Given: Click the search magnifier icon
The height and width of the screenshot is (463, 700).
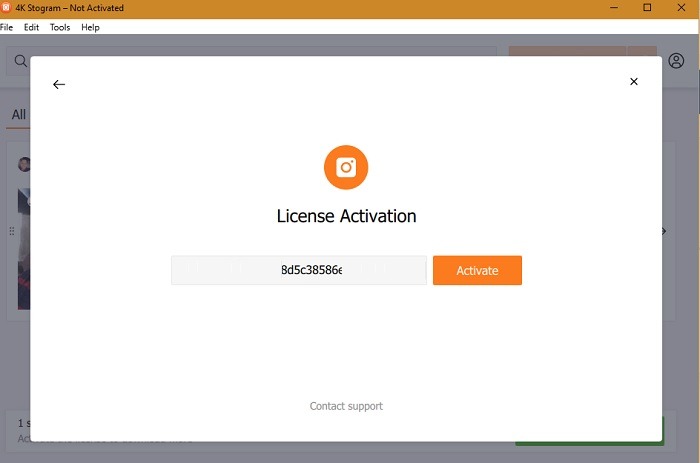Looking at the screenshot, I should point(21,61).
